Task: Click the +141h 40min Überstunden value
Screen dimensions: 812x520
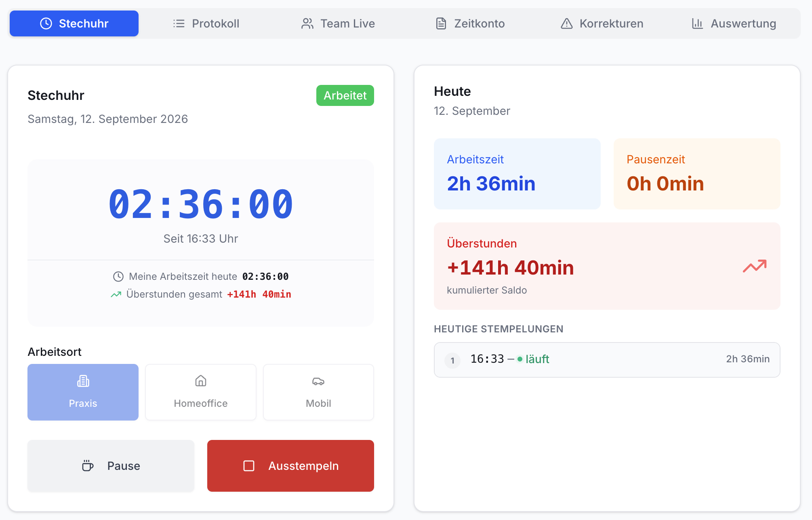Action: tap(511, 268)
